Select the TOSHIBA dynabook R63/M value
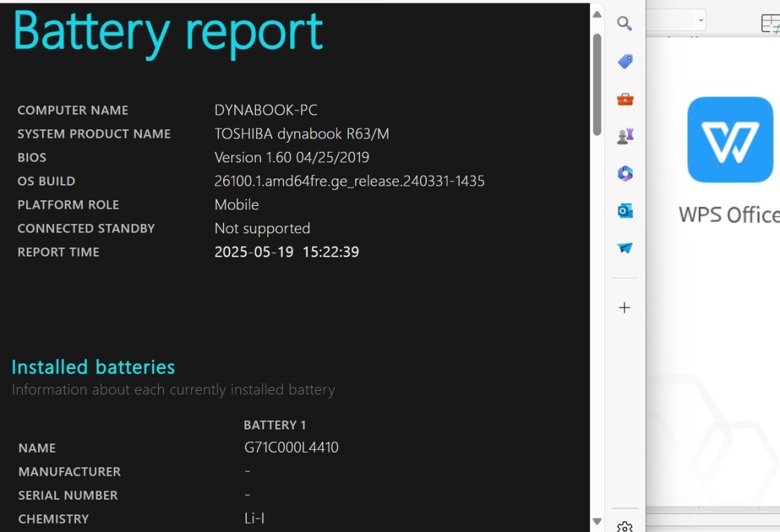The image size is (780, 532). pyautogui.click(x=302, y=134)
